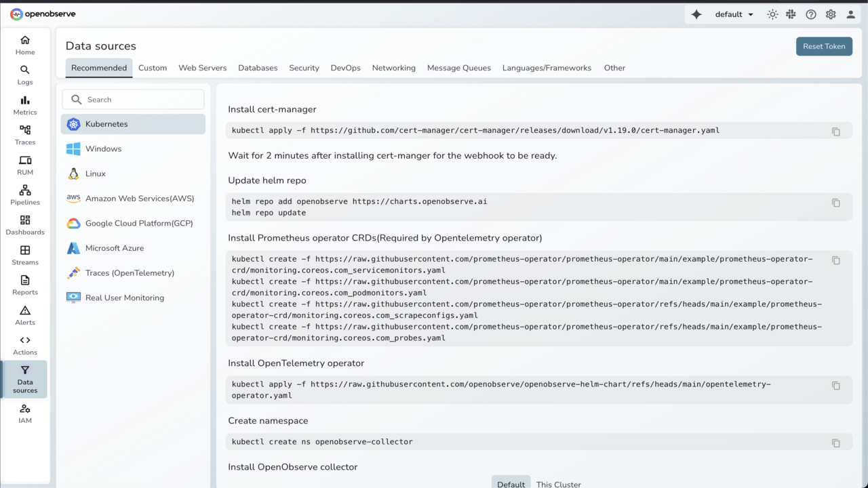Copy the cert-manager kubectl command
The image size is (868, 488).
click(835, 131)
